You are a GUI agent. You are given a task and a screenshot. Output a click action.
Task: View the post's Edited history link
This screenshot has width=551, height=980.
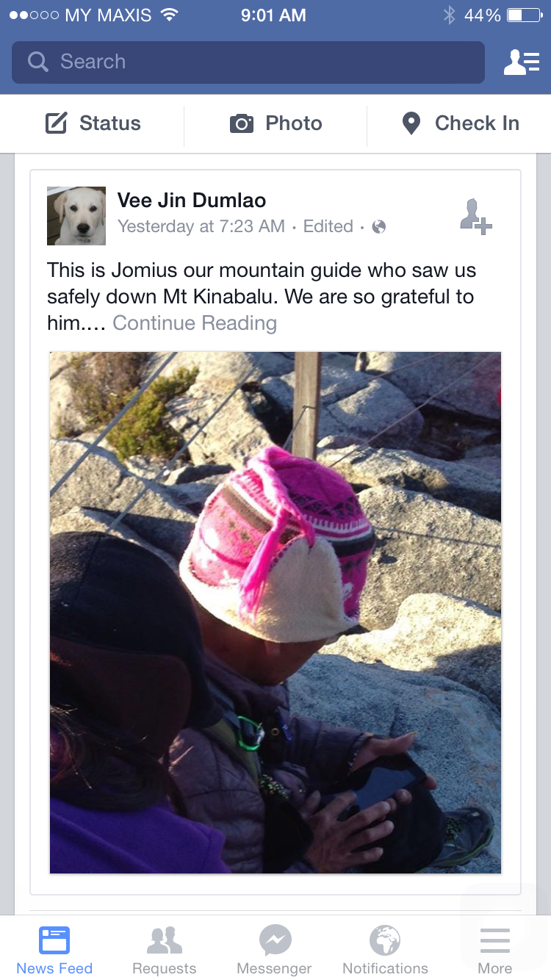coord(328,226)
